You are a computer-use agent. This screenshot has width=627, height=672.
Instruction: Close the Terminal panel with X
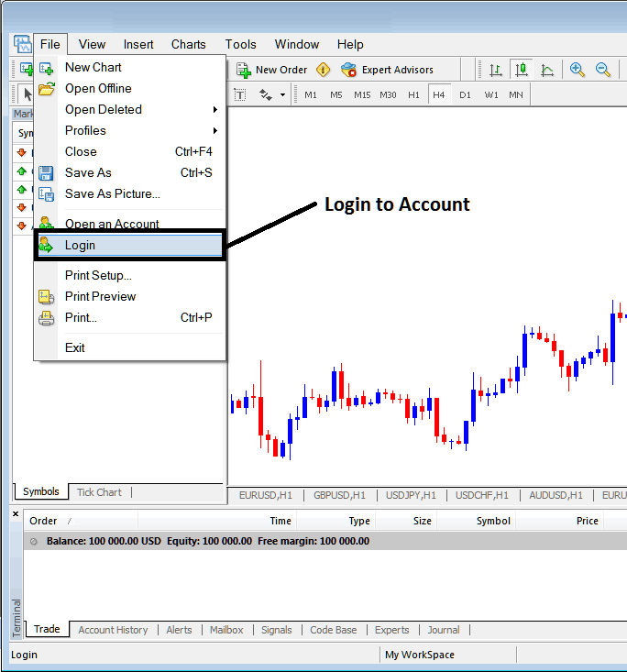pyautogui.click(x=16, y=514)
